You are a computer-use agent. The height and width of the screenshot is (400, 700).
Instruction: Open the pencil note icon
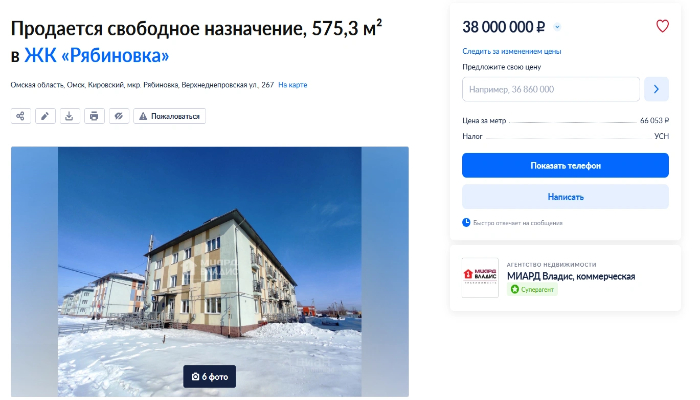pos(45,116)
